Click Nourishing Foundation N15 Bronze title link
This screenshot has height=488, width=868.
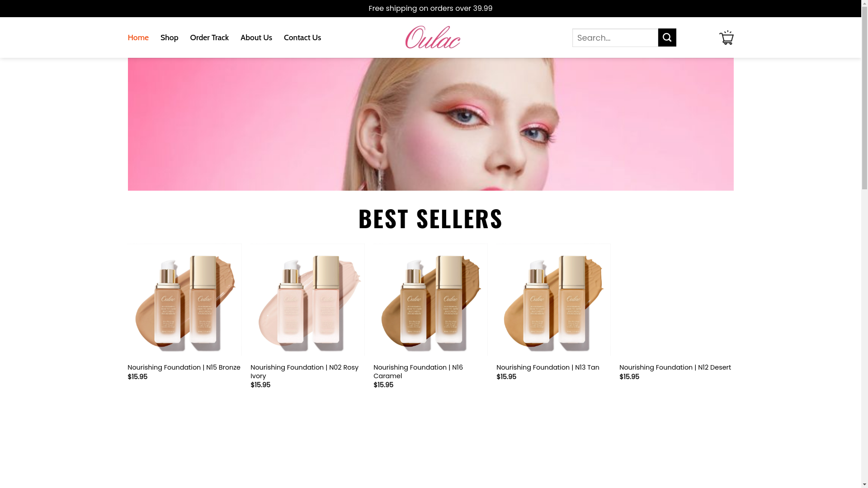(184, 367)
